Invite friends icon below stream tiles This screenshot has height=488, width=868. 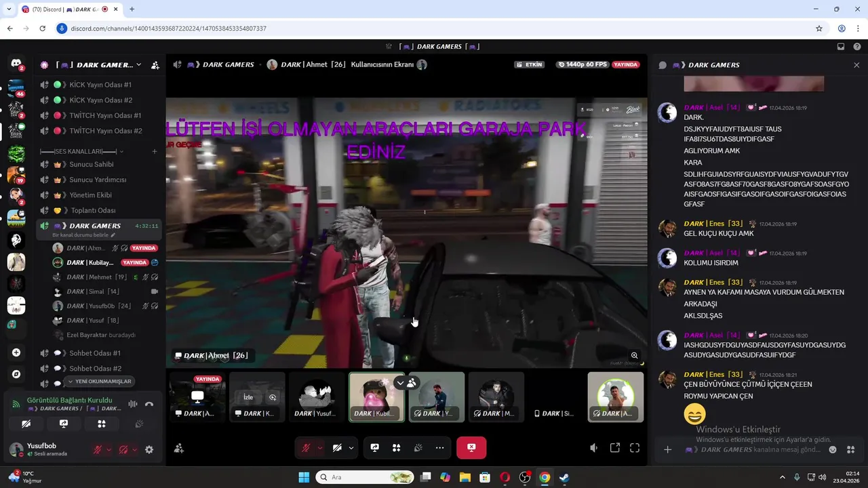pyautogui.click(x=179, y=448)
